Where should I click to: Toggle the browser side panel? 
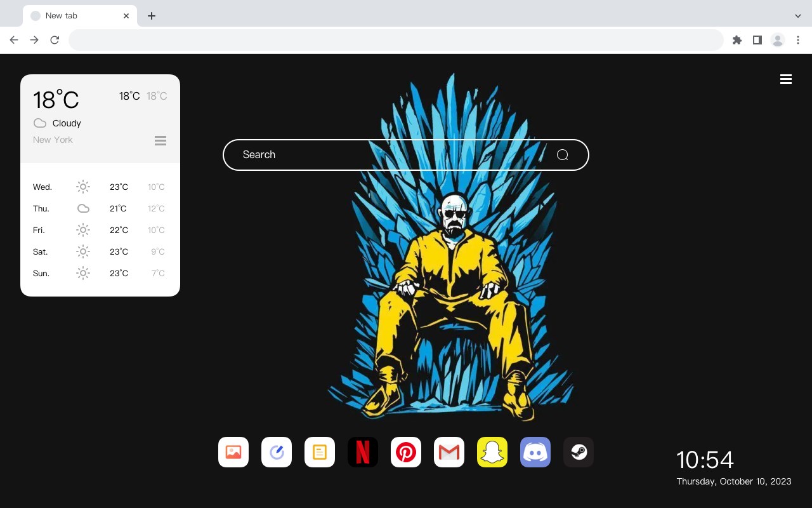coord(757,40)
